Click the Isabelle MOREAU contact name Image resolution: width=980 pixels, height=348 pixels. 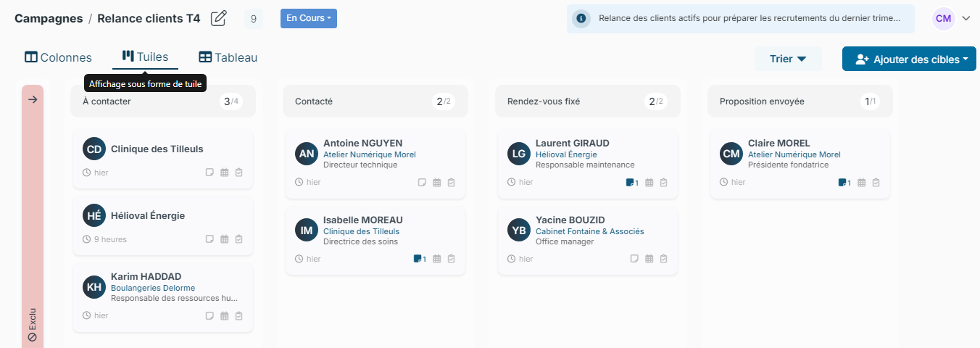[x=362, y=220]
